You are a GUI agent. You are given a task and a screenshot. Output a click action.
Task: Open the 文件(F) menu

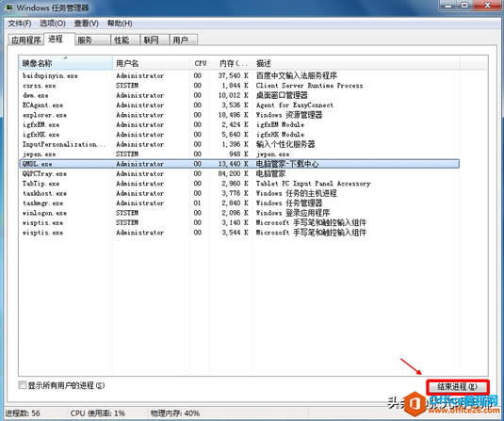coord(19,24)
